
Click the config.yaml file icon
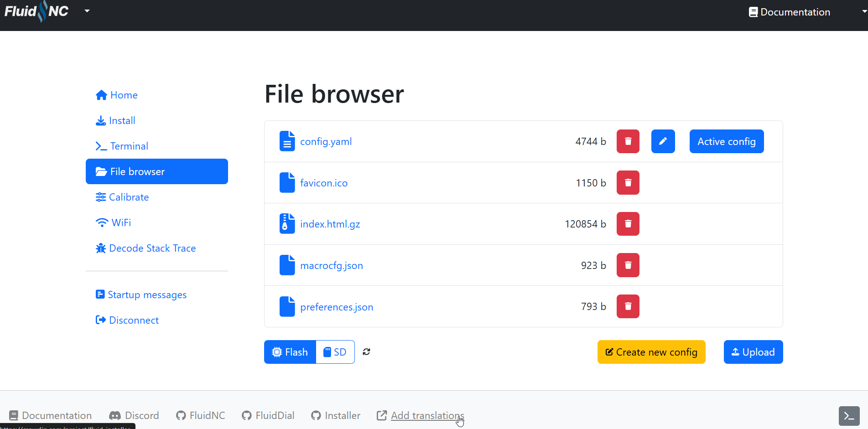coord(287,141)
